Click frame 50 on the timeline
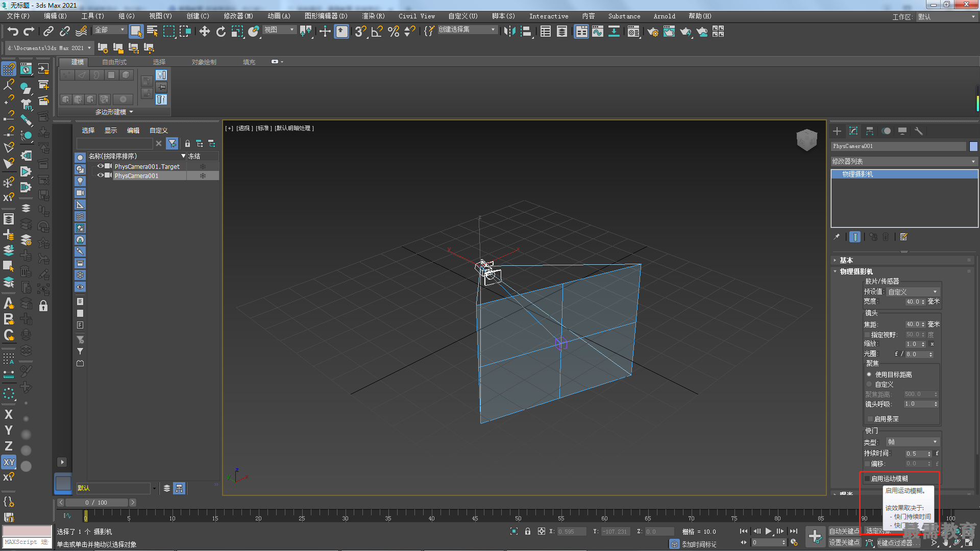Image resolution: width=980 pixels, height=551 pixels. coord(518,516)
